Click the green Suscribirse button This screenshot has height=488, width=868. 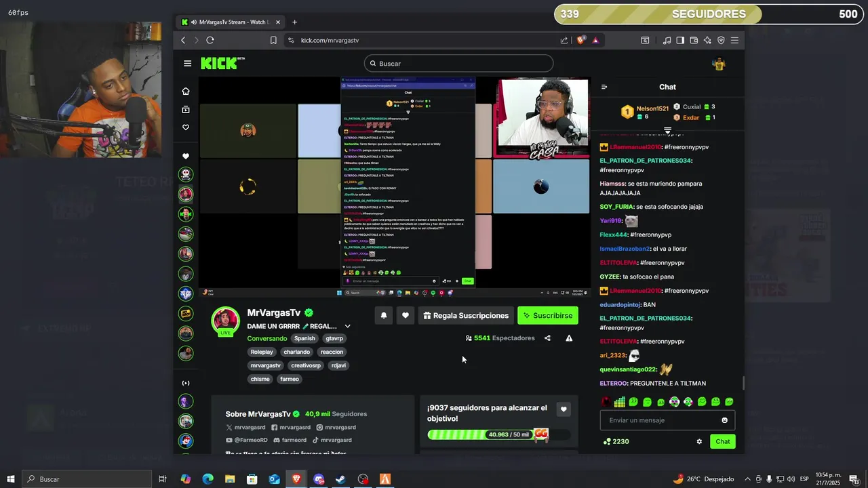pyautogui.click(x=548, y=315)
